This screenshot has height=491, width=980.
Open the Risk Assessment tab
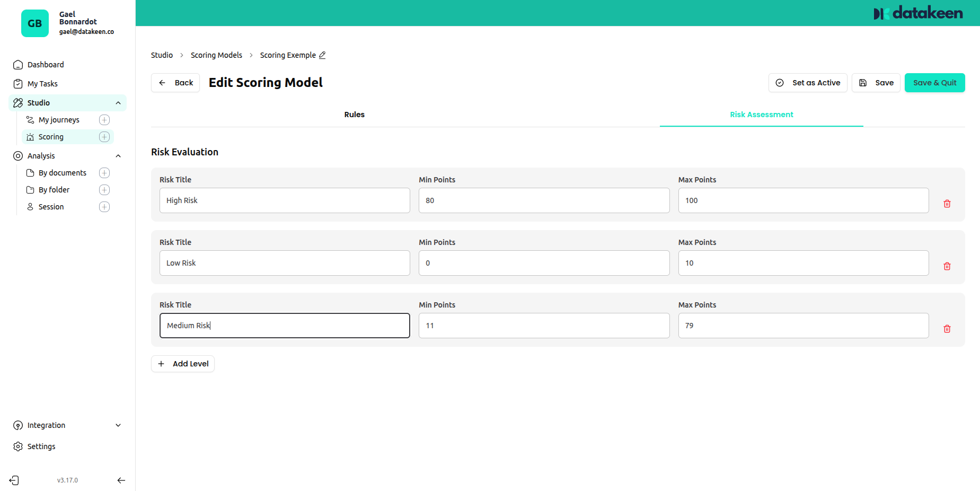pos(761,115)
